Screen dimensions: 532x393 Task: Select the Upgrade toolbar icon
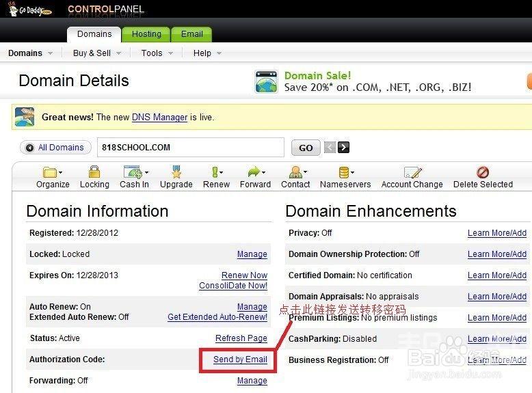176,173
